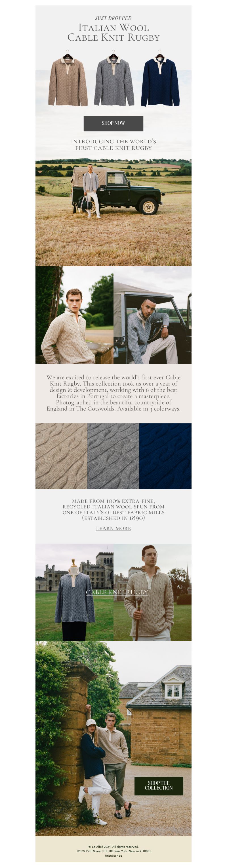Select the tan cable knit rugby sweater
The width and height of the screenshot is (227, 868).
point(68,78)
